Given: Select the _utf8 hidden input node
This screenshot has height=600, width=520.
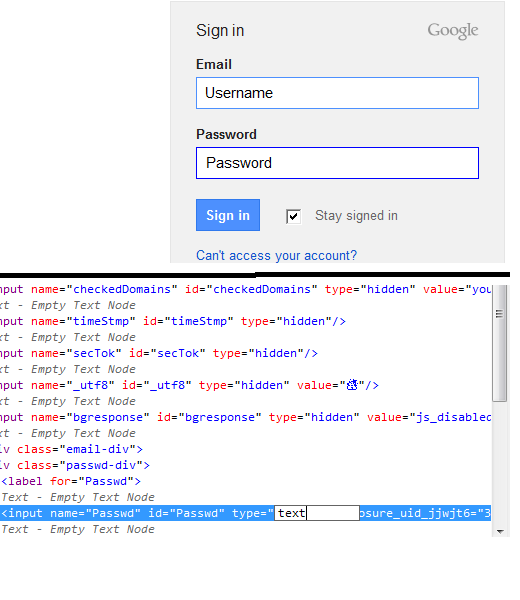Looking at the screenshot, I should 189,385.
